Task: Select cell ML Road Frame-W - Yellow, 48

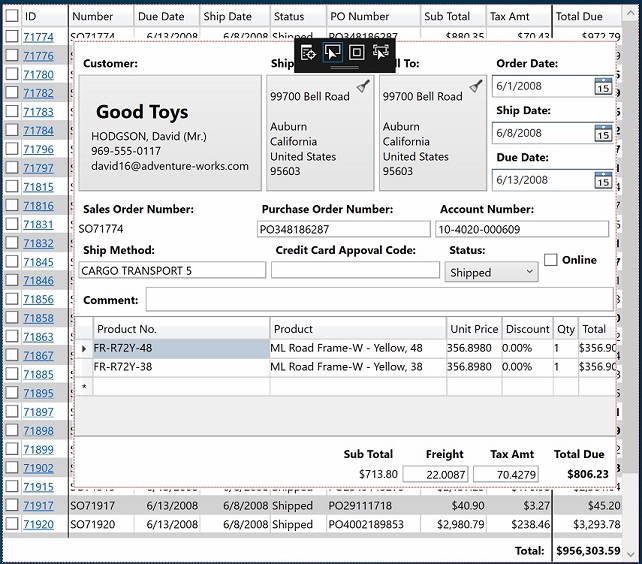Action: pyautogui.click(x=358, y=348)
